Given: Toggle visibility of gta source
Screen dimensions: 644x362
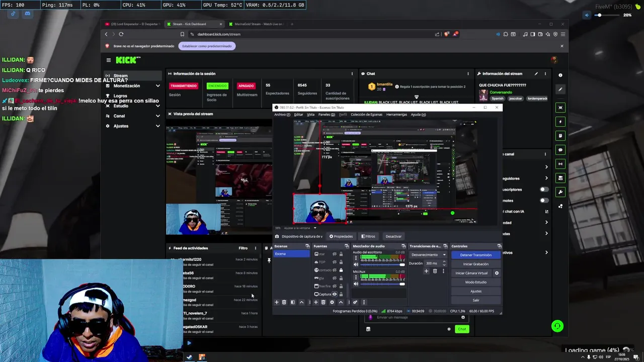Looking at the screenshot, I should 335,278.
